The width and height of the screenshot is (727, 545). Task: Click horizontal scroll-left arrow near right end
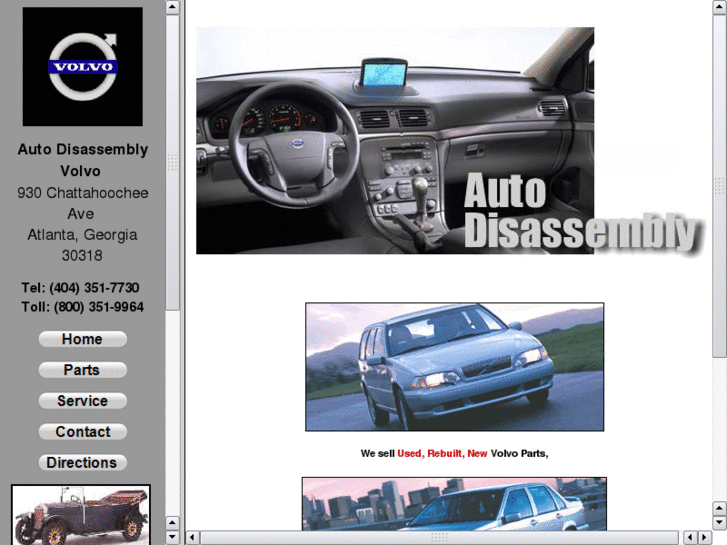(690, 538)
